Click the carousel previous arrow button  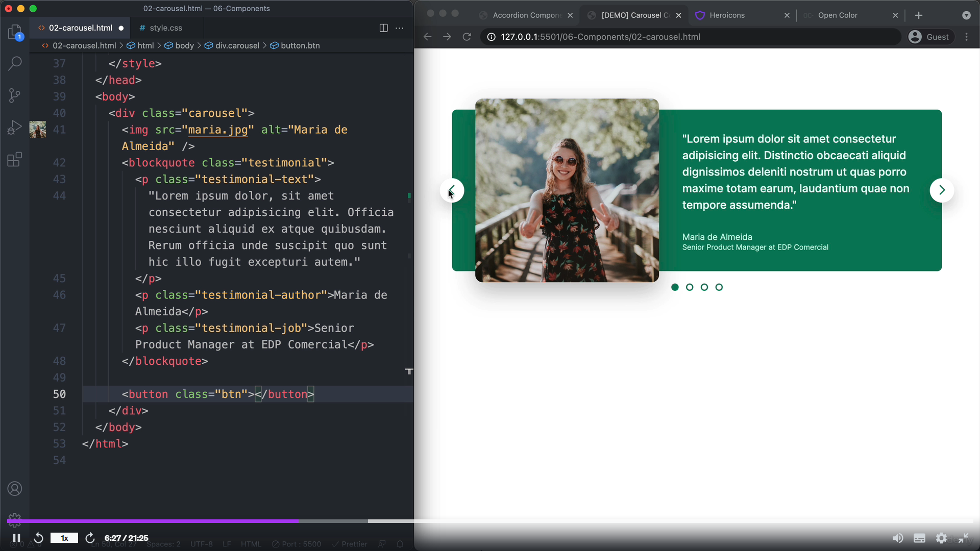452,190
